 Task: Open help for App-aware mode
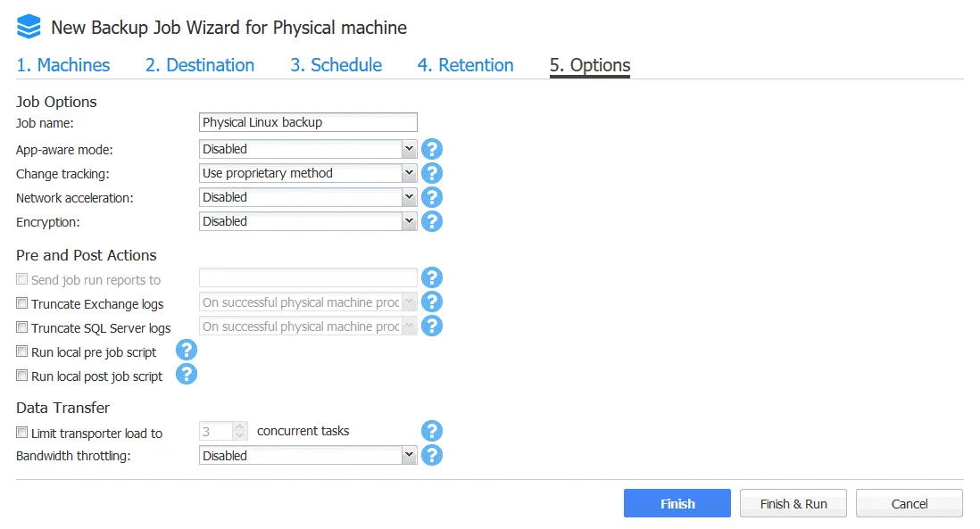coord(432,149)
